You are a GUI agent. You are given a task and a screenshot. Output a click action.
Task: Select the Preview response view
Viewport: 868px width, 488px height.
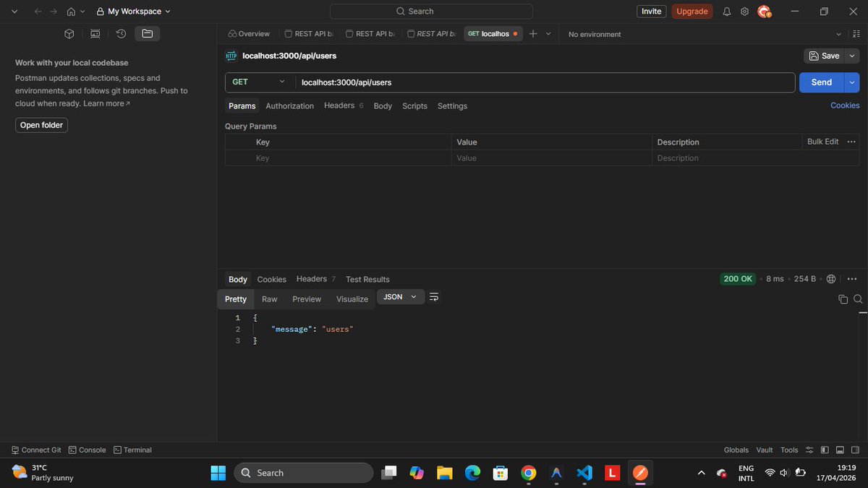click(307, 299)
